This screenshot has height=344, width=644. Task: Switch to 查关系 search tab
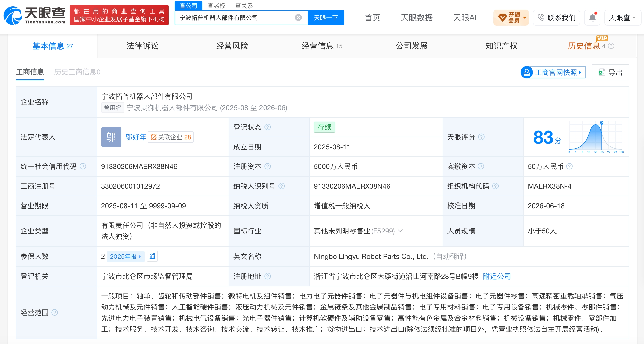244,6
